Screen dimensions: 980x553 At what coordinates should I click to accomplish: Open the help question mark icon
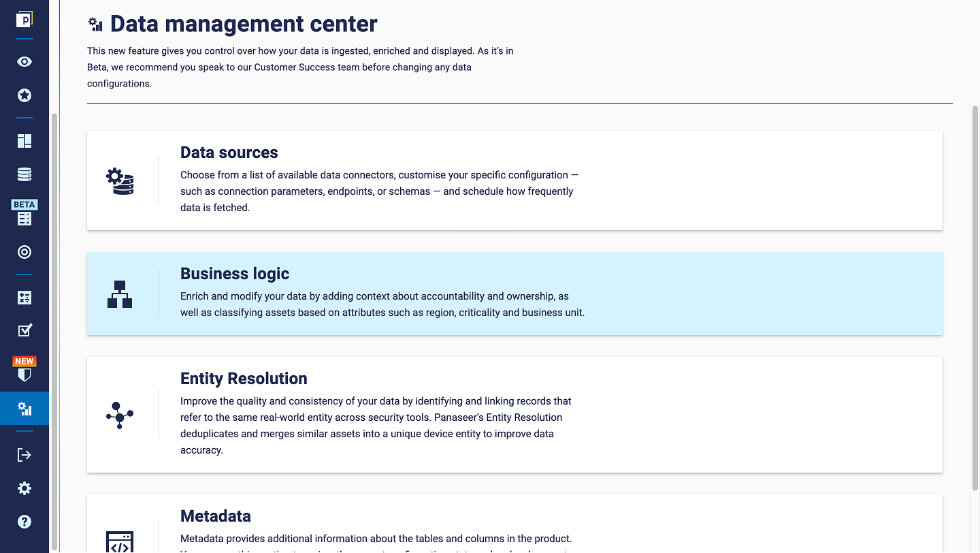point(24,522)
